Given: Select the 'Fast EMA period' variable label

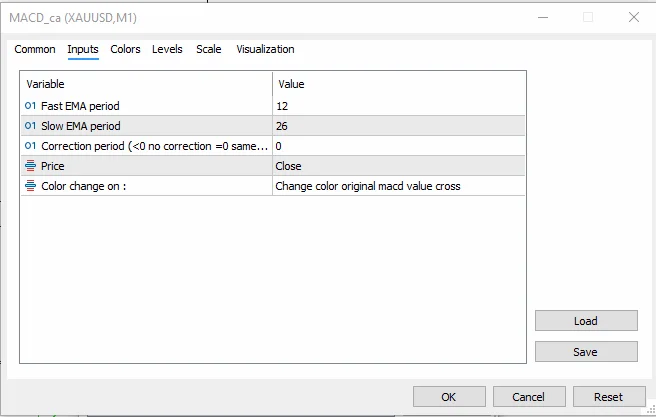Looking at the screenshot, I should tap(80, 106).
